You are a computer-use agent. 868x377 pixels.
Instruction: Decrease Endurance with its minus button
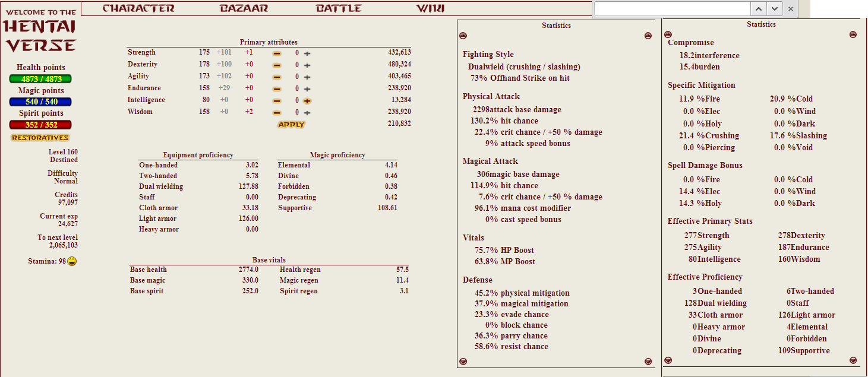click(x=277, y=89)
